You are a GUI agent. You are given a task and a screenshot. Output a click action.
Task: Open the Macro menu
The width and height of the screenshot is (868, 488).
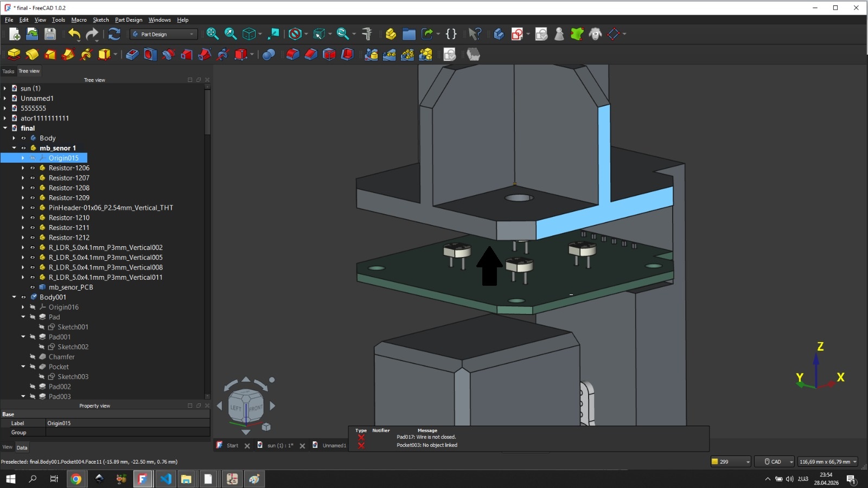[x=79, y=20]
